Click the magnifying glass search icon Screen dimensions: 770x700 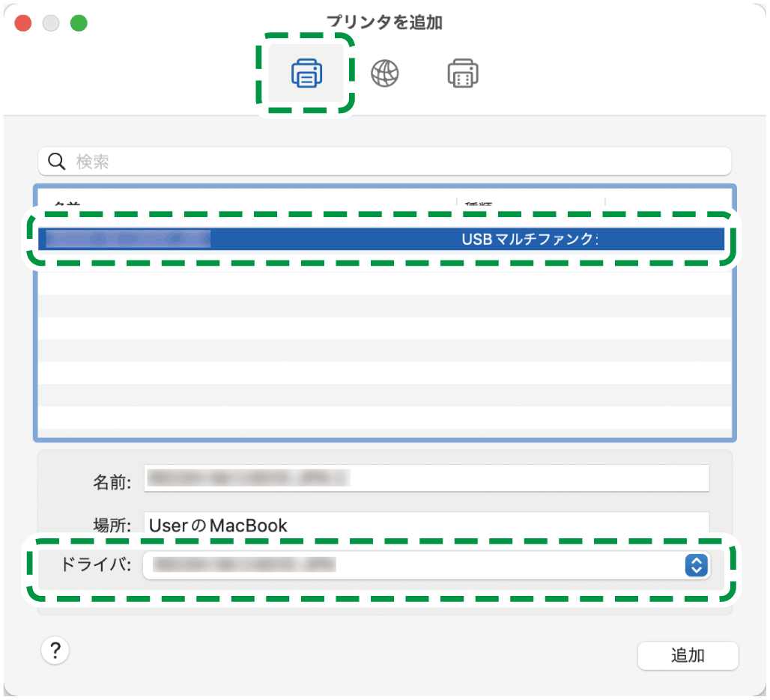point(57,161)
